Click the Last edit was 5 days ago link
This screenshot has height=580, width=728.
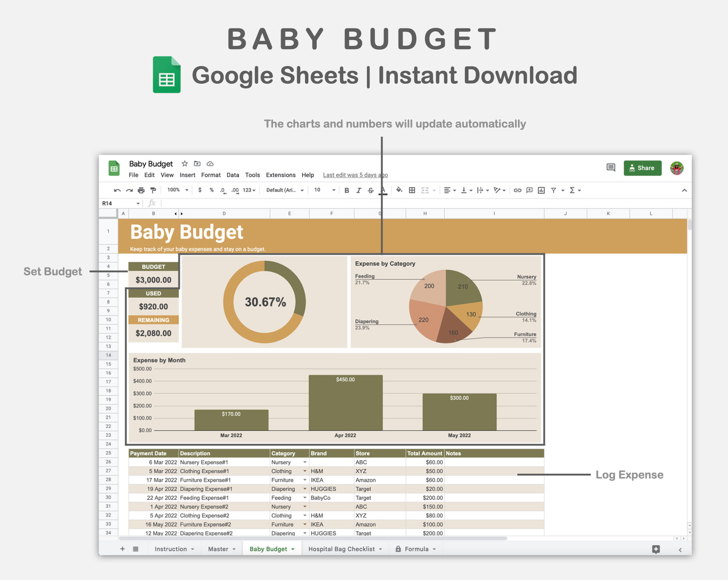click(355, 175)
